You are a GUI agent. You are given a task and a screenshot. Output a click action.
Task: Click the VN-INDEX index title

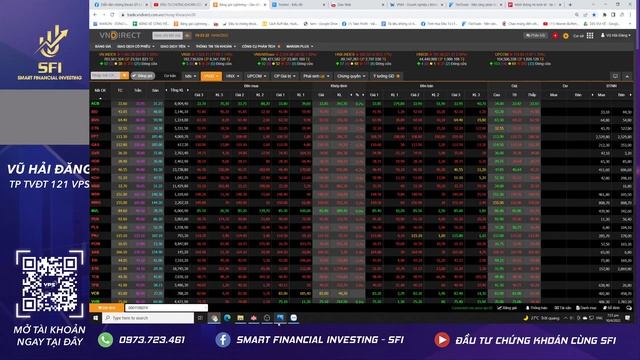(107, 54)
